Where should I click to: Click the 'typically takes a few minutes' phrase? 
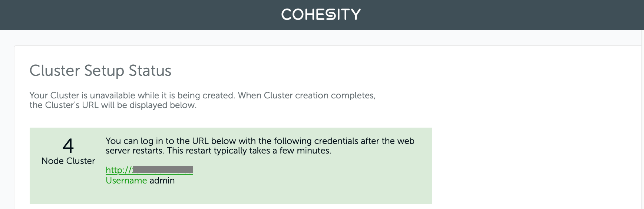[x=272, y=151]
